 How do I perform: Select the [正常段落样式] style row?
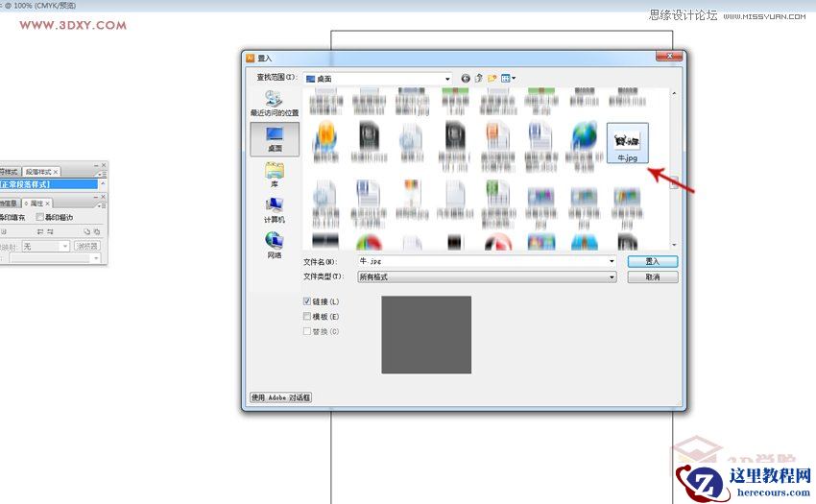[x=48, y=184]
